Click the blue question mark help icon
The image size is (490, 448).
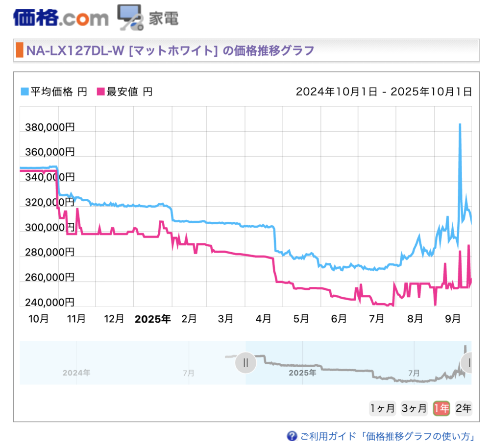(292, 436)
